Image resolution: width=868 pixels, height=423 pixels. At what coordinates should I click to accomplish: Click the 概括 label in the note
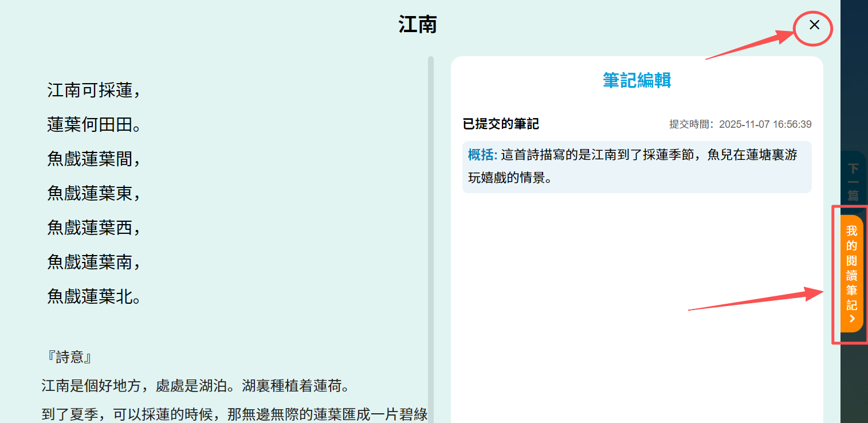[482, 155]
